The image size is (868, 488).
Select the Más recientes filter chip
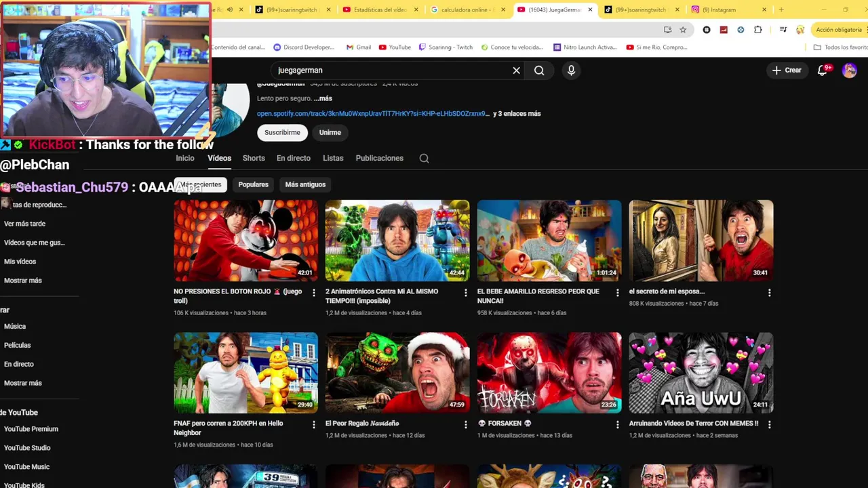pos(201,184)
